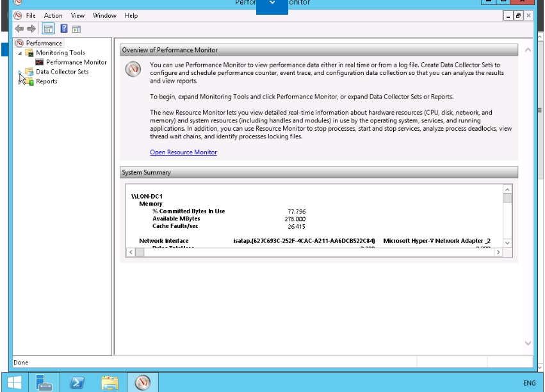Click the Open Resource Monitor link

coord(184,152)
